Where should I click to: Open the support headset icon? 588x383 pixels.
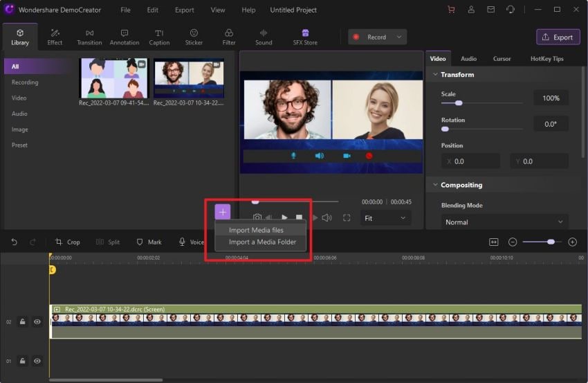point(511,10)
